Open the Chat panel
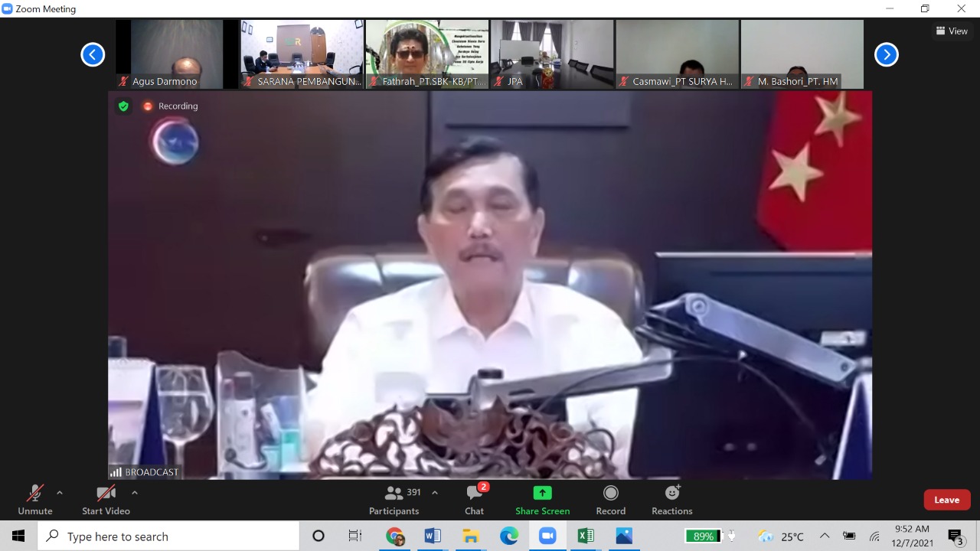Image resolution: width=980 pixels, height=551 pixels. pos(474,500)
